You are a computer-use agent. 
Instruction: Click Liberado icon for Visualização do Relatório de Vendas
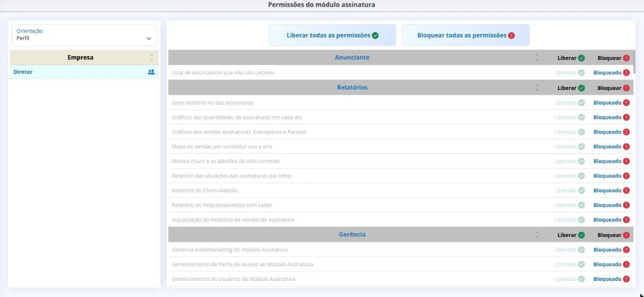point(582,220)
